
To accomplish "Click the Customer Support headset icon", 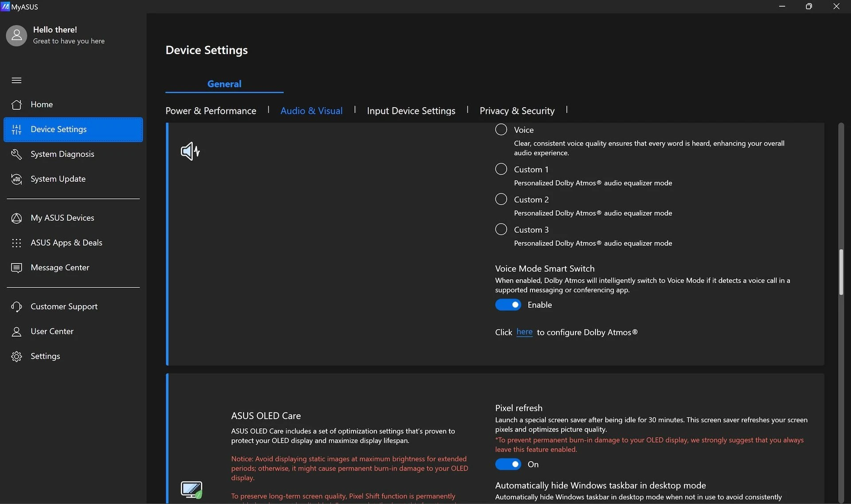I will tap(16, 307).
